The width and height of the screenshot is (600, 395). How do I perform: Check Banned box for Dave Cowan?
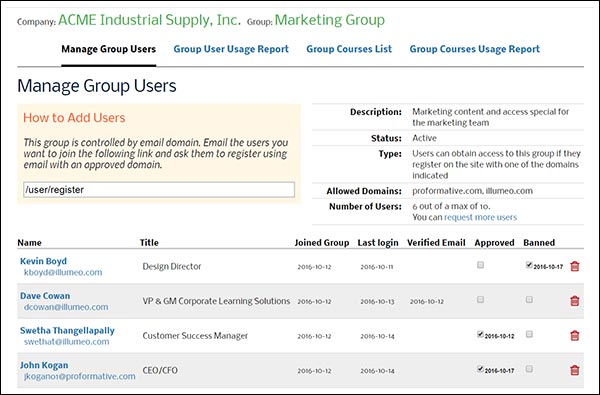(x=529, y=299)
